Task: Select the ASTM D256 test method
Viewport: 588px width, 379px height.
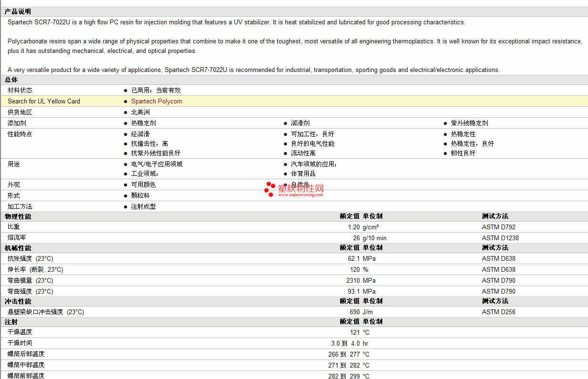Action: (499, 312)
